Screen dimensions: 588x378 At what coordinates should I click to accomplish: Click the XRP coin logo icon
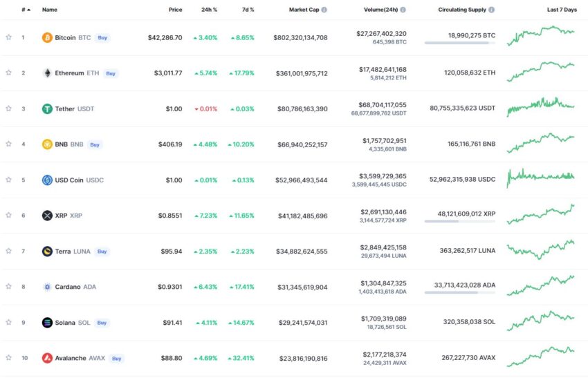click(x=47, y=216)
